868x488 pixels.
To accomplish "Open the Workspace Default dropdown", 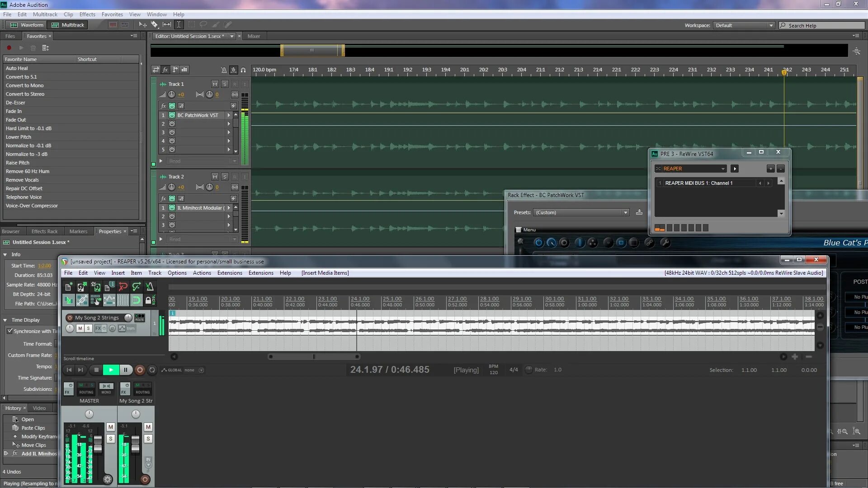I will [x=744, y=25].
